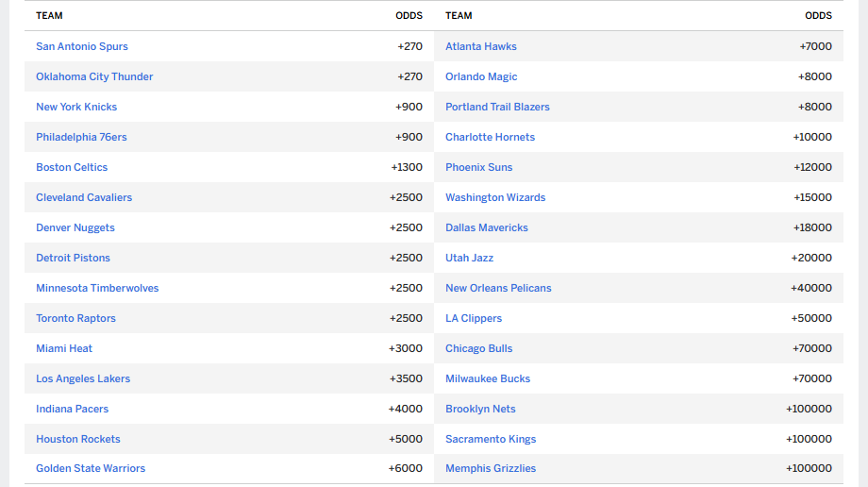
Task: Click the +3500 odds for Lakers
Action: (406, 378)
